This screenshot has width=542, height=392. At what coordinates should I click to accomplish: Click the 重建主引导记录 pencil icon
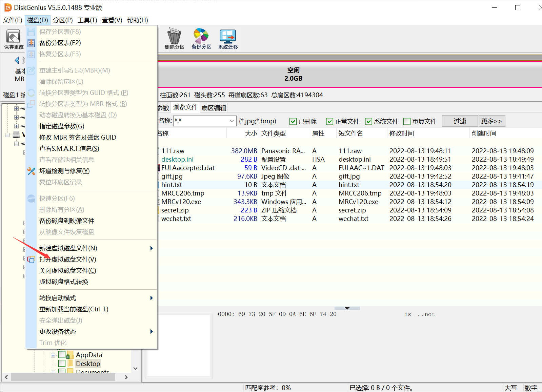(x=31, y=70)
